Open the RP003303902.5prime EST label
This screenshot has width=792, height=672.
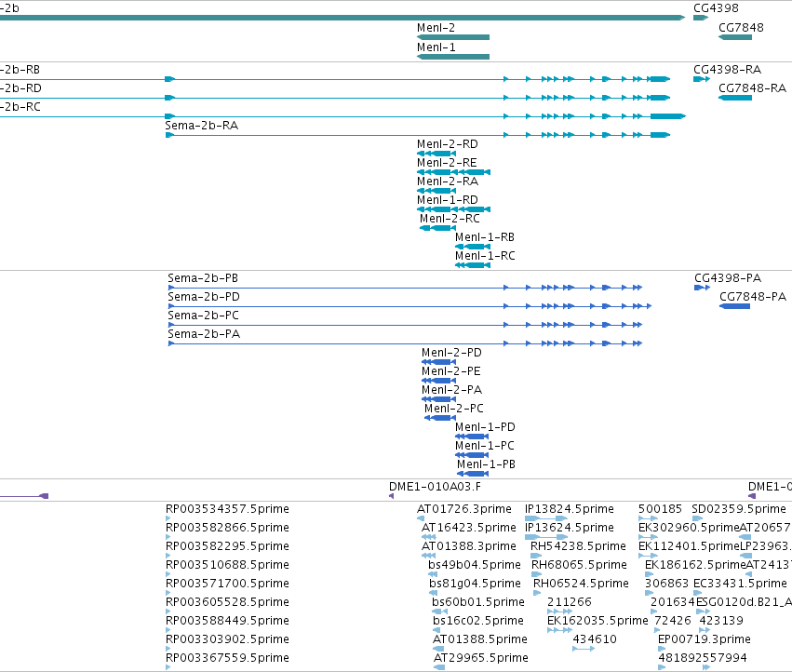click(227, 639)
